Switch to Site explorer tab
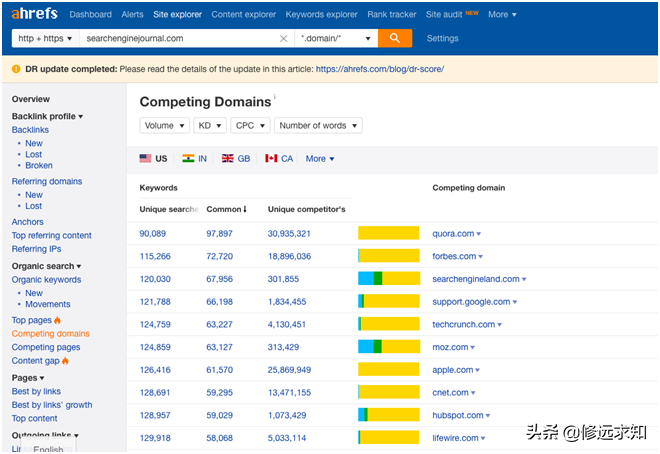Viewport: 660px width, 454px height. [x=178, y=14]
